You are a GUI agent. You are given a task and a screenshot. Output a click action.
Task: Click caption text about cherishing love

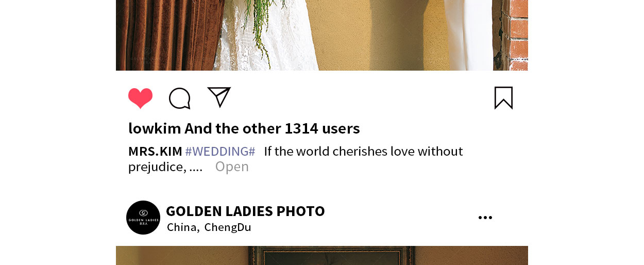click(363, 152)
